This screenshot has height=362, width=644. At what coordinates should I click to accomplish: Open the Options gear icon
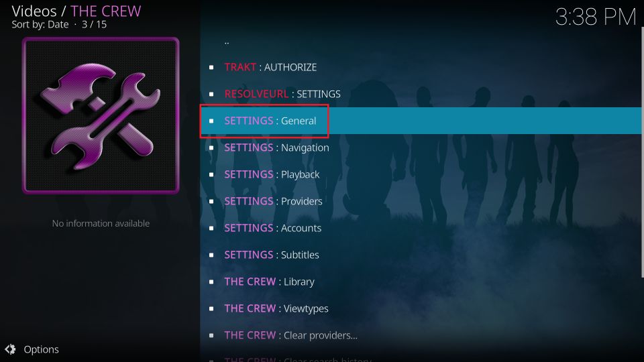point(10,349)
